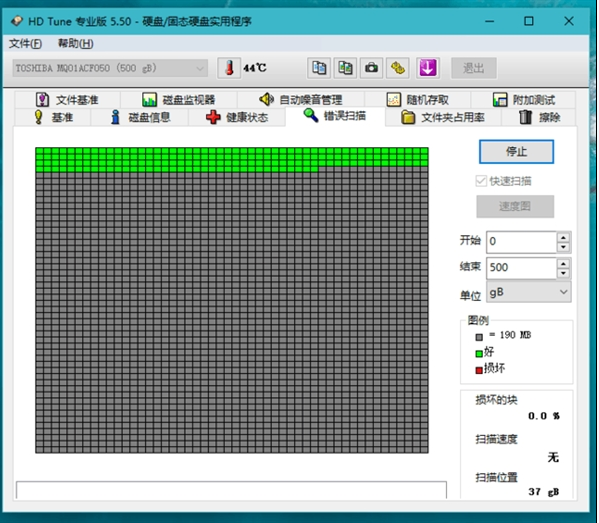Select the 错误扫描 tab
Screen dimensions: 599x523
pyautogui.click(x=335, y=116)
